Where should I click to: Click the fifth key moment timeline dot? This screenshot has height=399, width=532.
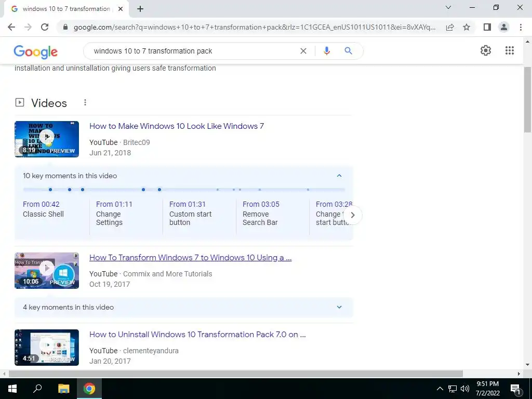159,190
